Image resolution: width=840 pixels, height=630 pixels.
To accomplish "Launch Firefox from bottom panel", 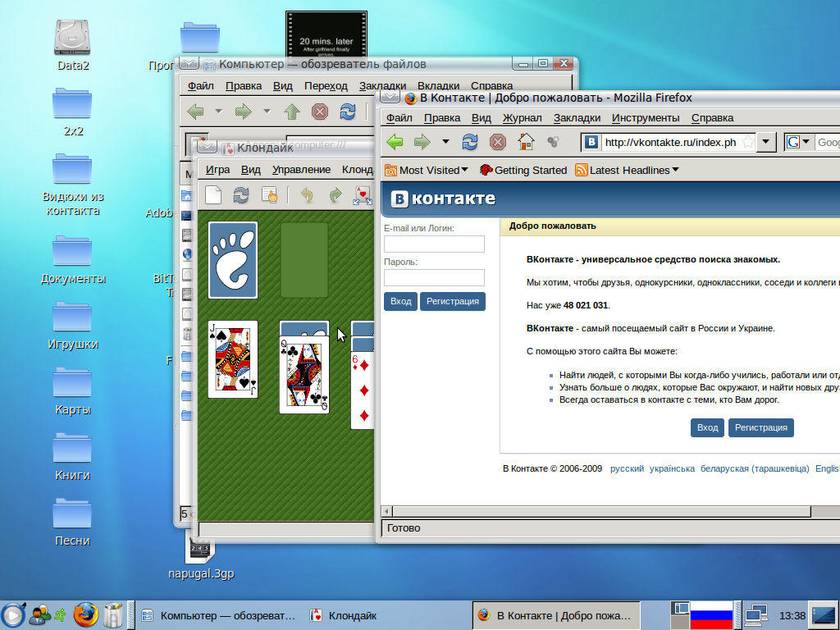I will (x=85, y=615).
